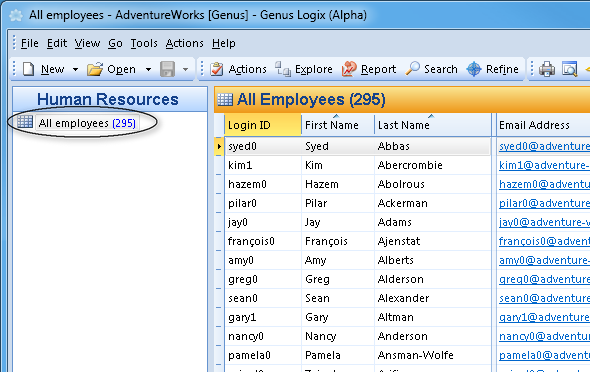Click the New toolbar label
This screenshot has height=372, width=590.
click(x=53, y=69)
